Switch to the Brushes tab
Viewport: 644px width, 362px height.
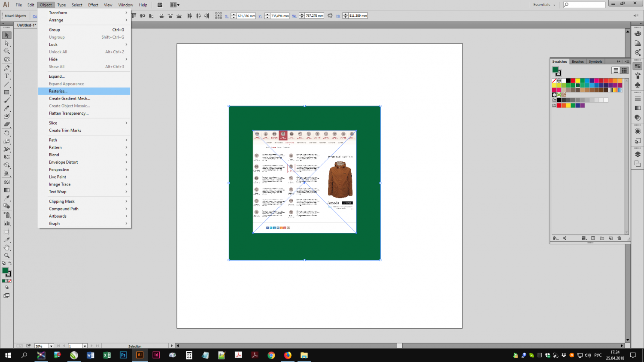point(577,61)
